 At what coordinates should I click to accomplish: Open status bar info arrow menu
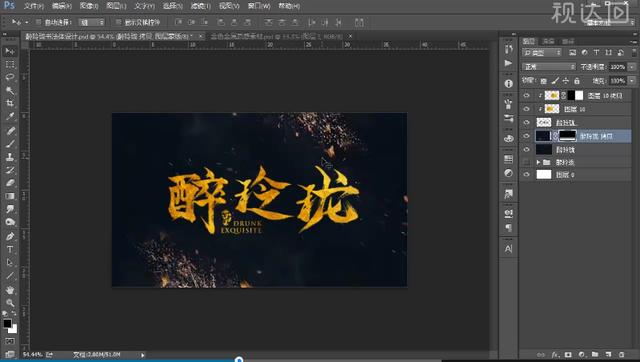tap(142, 355)
